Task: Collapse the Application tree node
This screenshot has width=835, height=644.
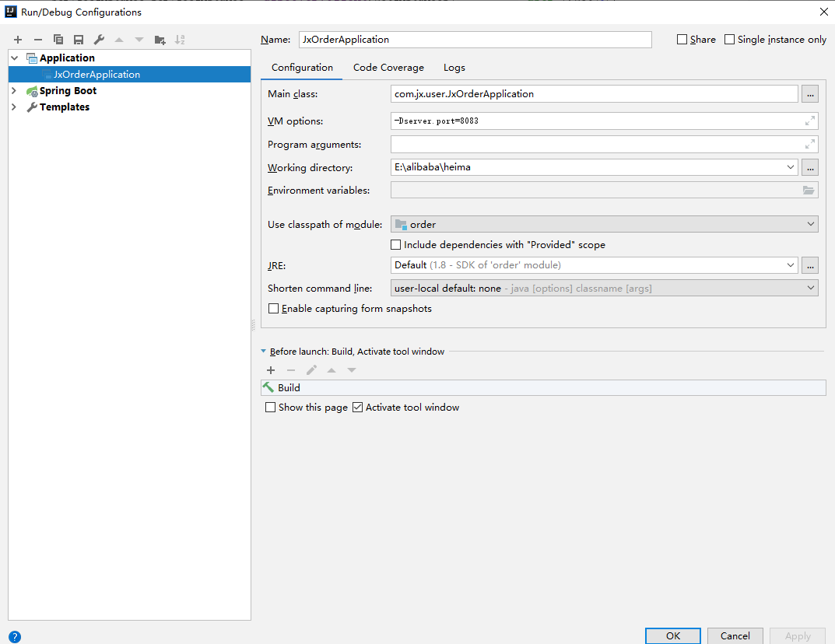Action: pyautogui.click(x=14, y=58)
